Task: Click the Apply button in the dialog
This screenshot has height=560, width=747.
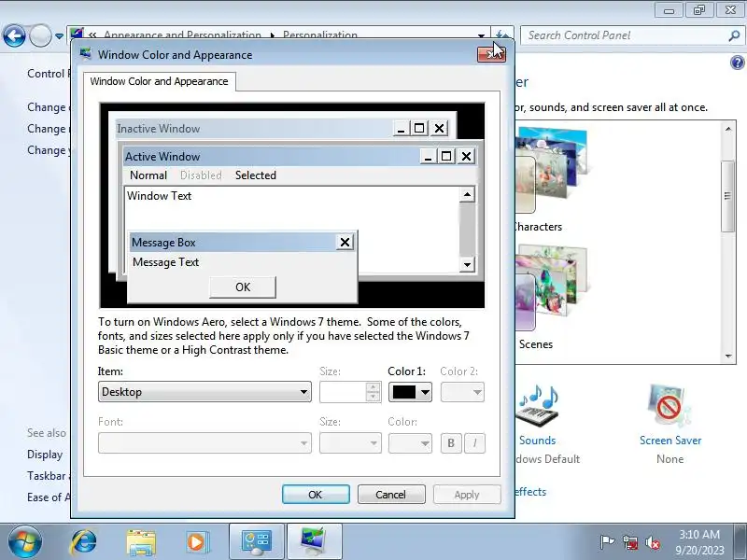Action: point(466,495)
